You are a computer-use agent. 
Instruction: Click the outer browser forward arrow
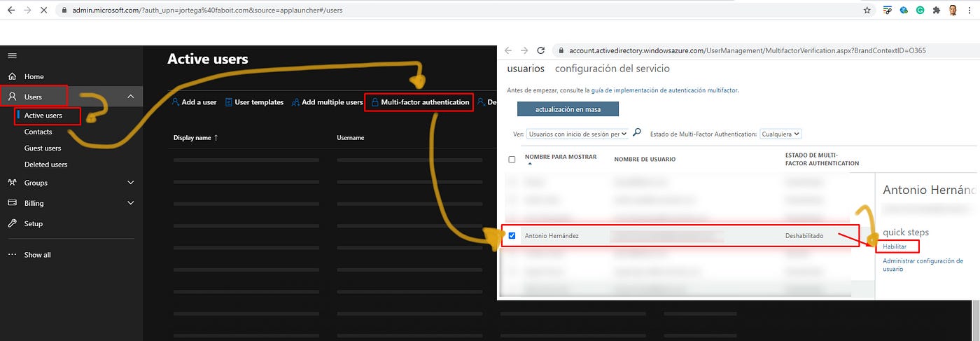point(27,11)
